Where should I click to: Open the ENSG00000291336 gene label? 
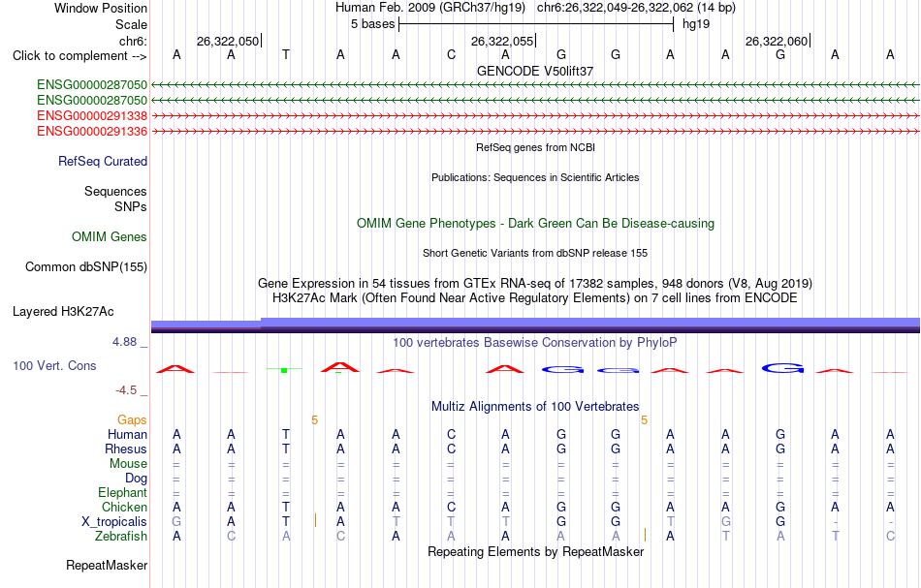(x=92, y=132)
